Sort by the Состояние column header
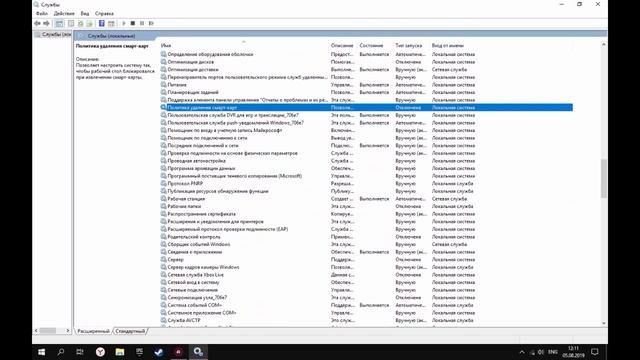 [371, 45]
